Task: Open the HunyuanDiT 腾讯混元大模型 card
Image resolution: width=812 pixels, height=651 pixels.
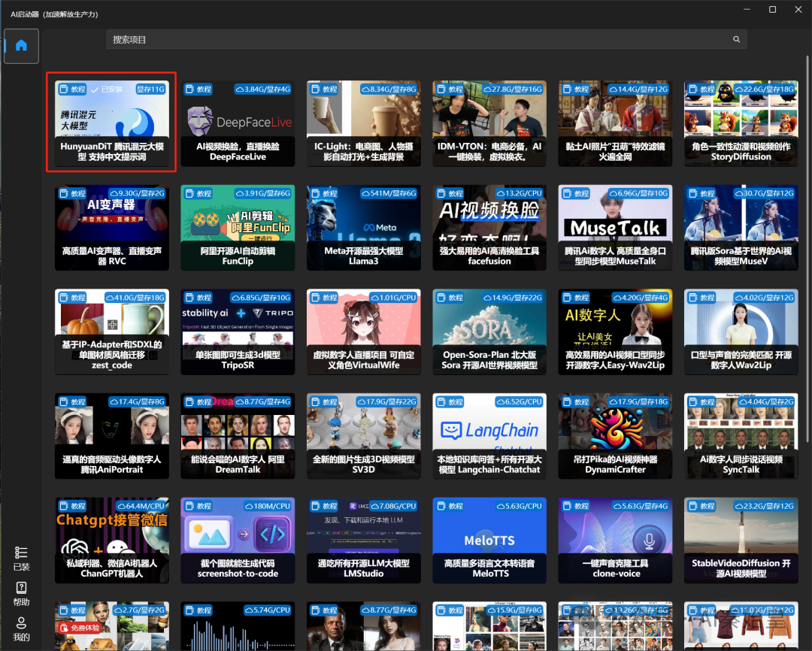Action: [x=112, y=123]
